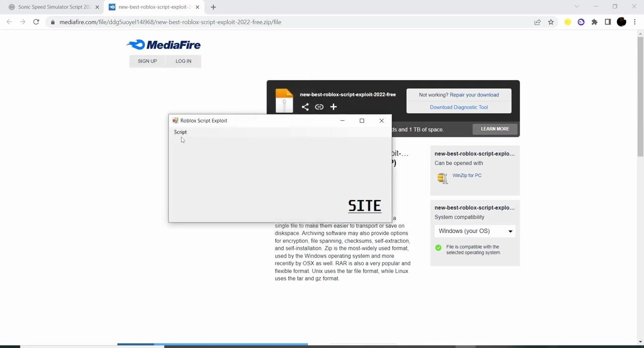Click the share page icon in address bar

(x=537, y=22)
